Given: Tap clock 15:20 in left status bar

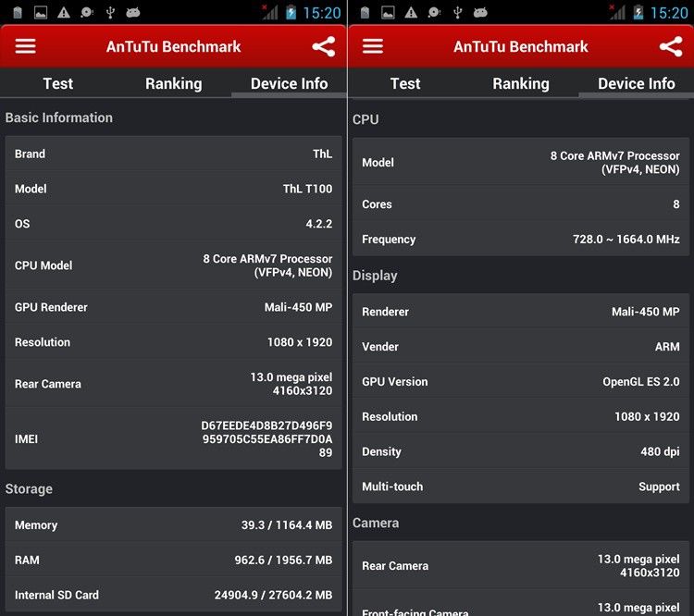Looking at the screenshot, I should click(322, 13).
